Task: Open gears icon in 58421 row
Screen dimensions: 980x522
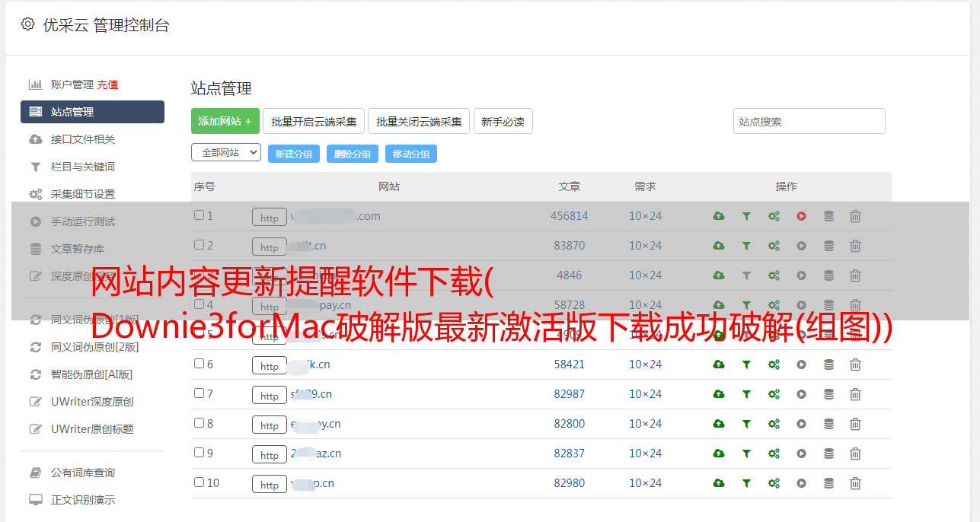Action: (x=774, y=364)
